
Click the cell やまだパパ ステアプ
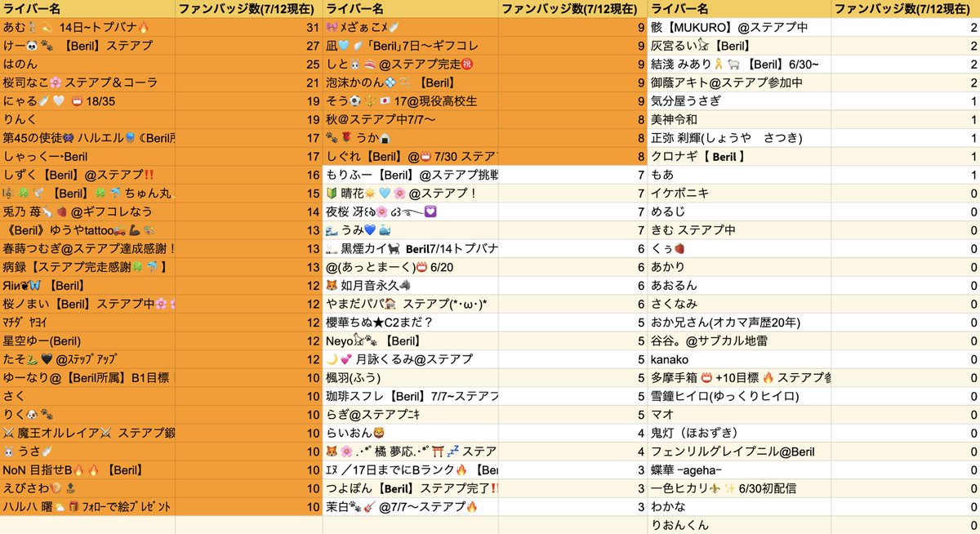point(412,305)
